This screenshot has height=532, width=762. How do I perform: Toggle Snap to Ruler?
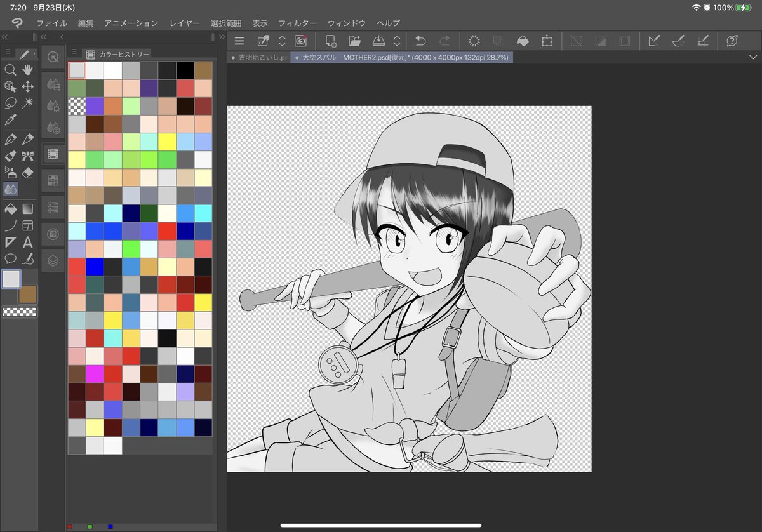pos(654,41)
